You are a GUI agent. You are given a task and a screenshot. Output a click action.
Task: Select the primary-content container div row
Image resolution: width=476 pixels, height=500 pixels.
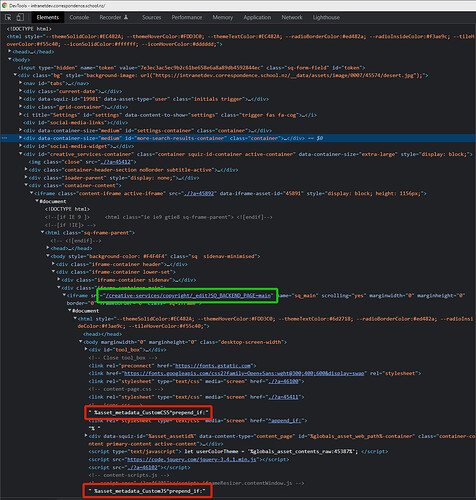coord(282,440)
